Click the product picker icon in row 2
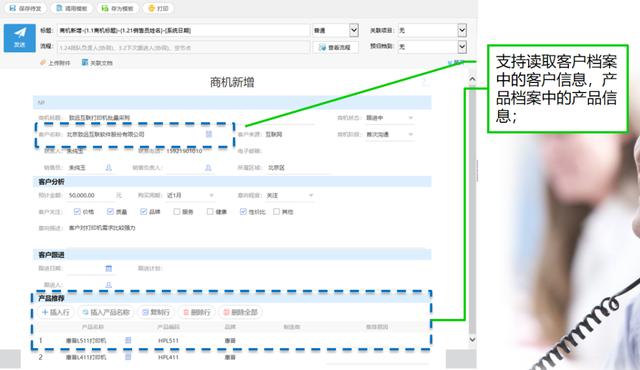640x370 pixels. [x=128, y=357]
